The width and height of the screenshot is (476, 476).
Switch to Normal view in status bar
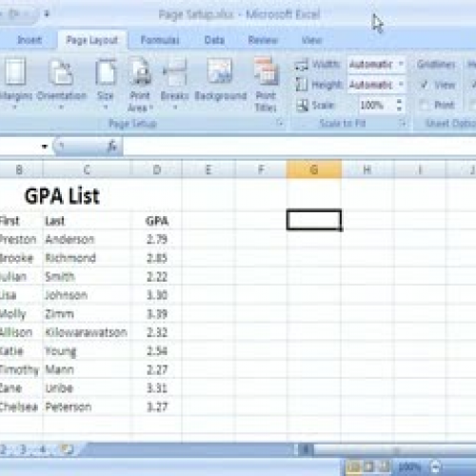click(x=353, y=466)
